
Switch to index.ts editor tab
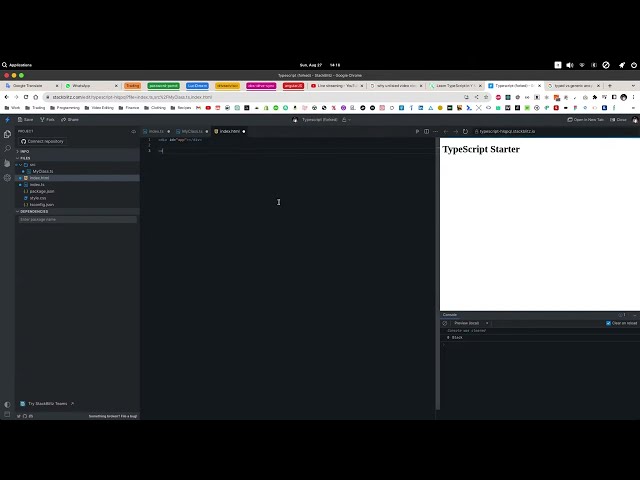point(156,131)
